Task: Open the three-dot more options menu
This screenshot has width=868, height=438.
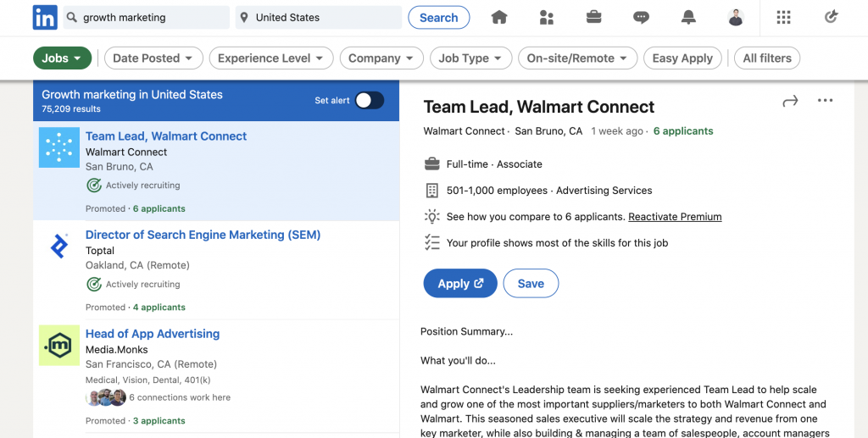Action: click(825, 100)
